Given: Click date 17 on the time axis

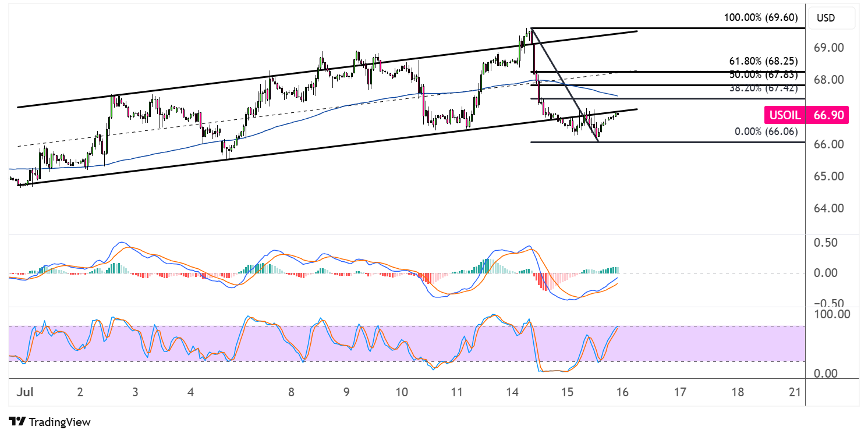Looking at the screenshot, I should pos(680,392).
